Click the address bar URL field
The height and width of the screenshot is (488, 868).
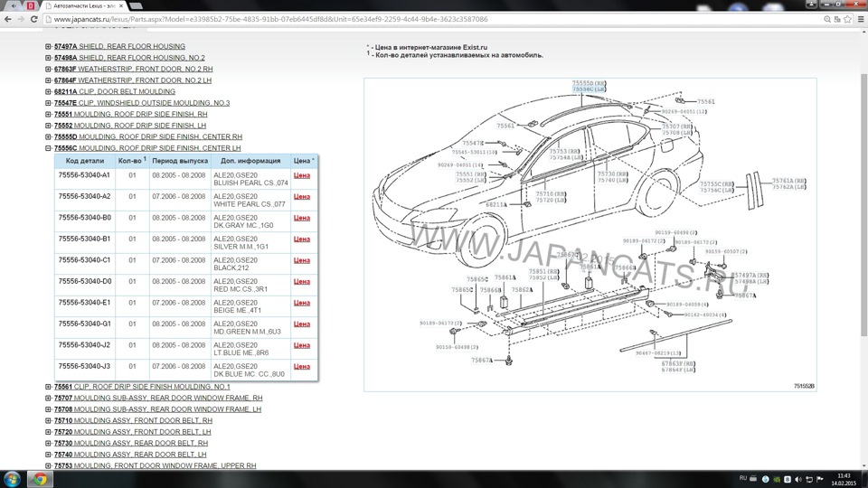click(x=432, y=19)
